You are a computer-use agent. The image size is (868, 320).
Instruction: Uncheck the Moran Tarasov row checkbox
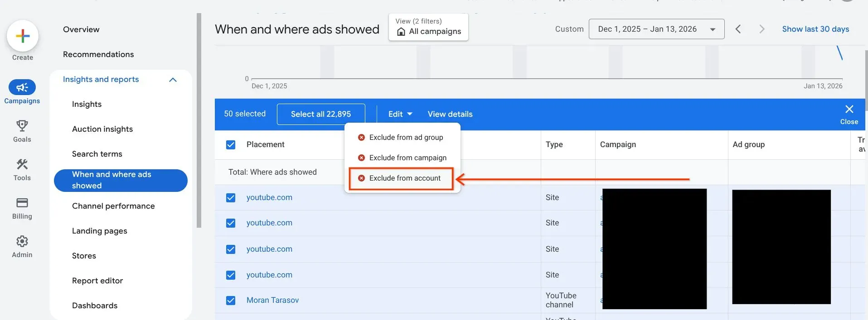point(231,300)
